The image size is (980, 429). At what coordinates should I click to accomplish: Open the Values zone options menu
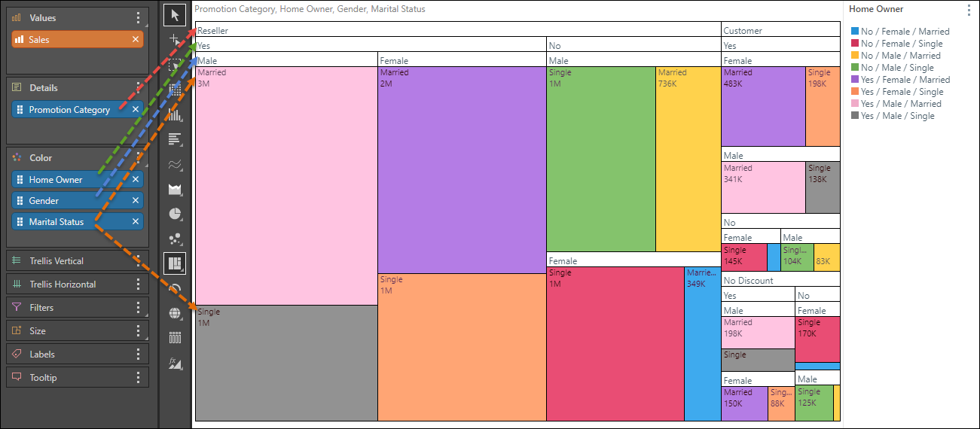(138, 18)
